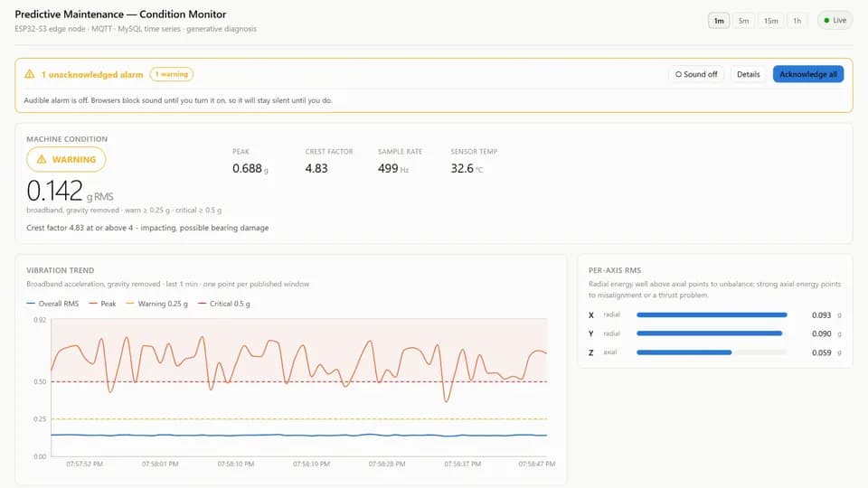
Task: Click the 07:58:28 PM time axis label
Action: click(x=387, y=465)
